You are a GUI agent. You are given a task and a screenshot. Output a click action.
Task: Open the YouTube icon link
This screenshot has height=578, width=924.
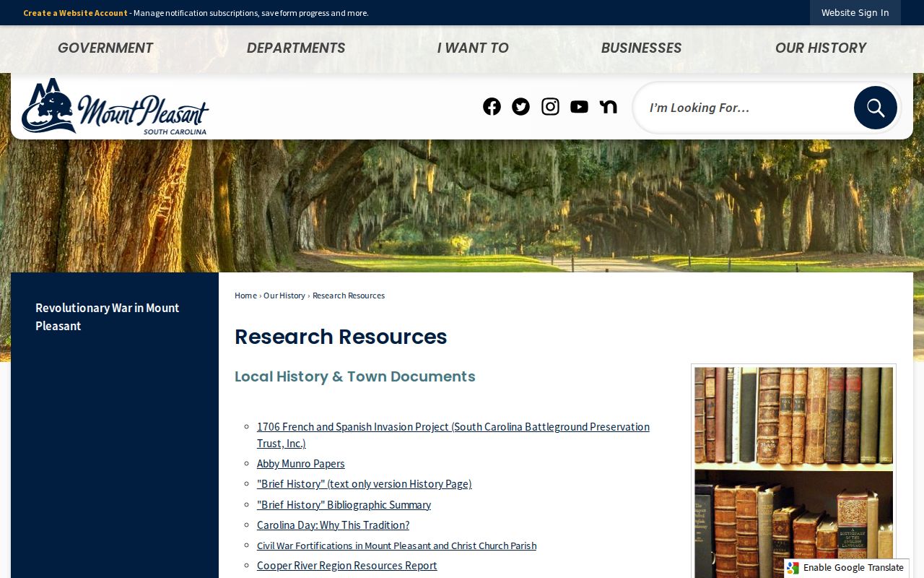579,107
